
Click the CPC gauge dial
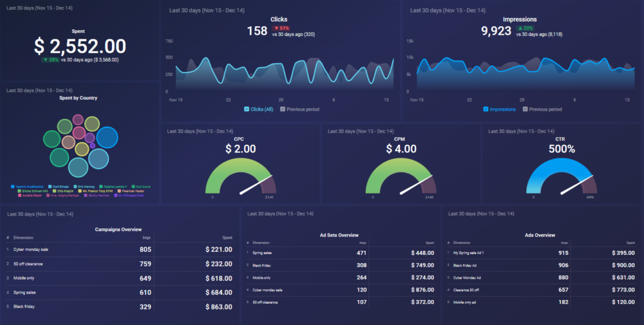(x=241, y=176)
